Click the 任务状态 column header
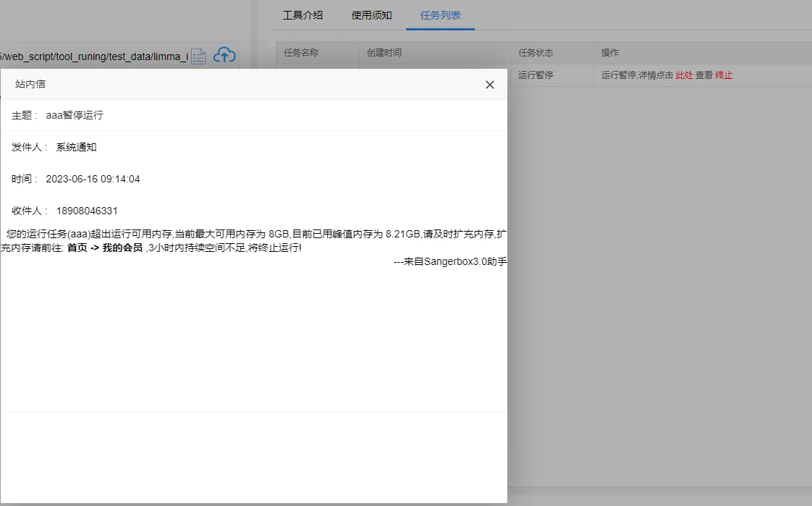812x506 pixels. (536, 53)
